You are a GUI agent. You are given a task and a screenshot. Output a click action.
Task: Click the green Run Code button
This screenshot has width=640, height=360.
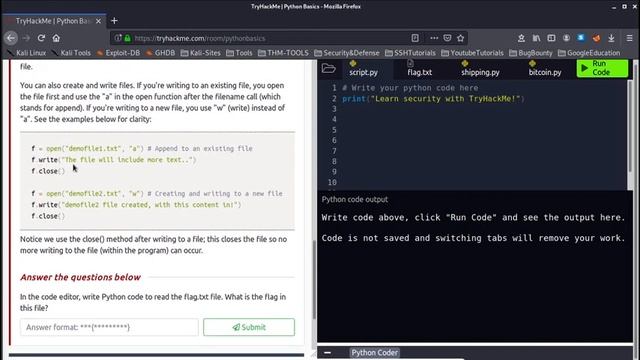tap(602, 68)
